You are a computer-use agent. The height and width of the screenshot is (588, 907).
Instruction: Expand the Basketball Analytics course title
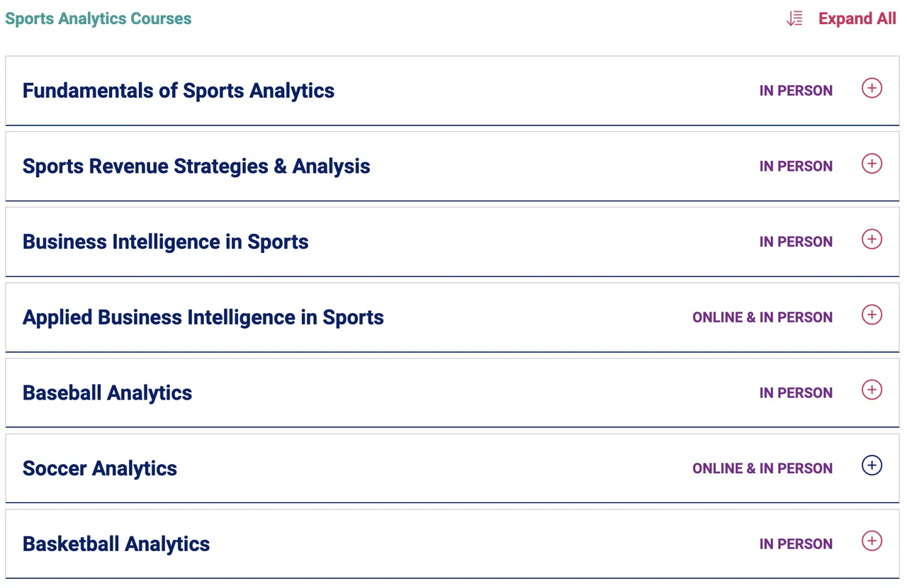coord(116,544)
